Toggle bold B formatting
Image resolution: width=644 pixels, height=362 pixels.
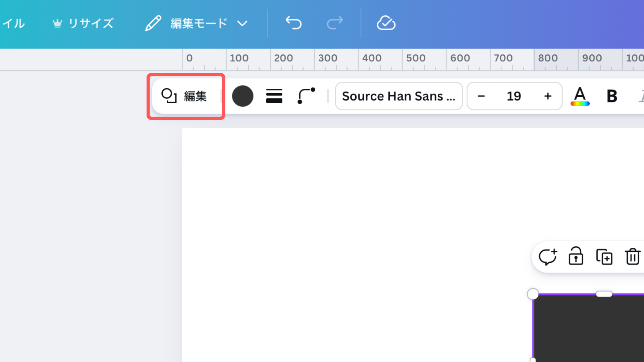(x=612, y=96)
